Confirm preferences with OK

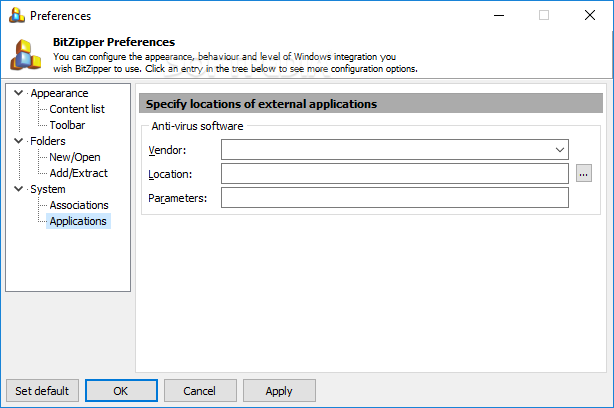(121, 391)
